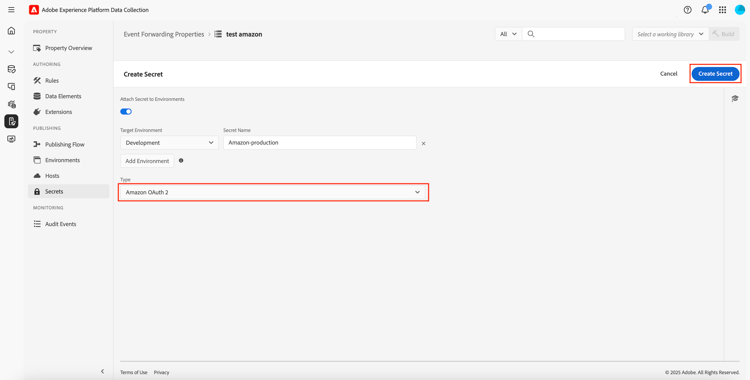Click the Build button
The height and width of the screenshot is (380, 750).
click(x=724, y=34)
